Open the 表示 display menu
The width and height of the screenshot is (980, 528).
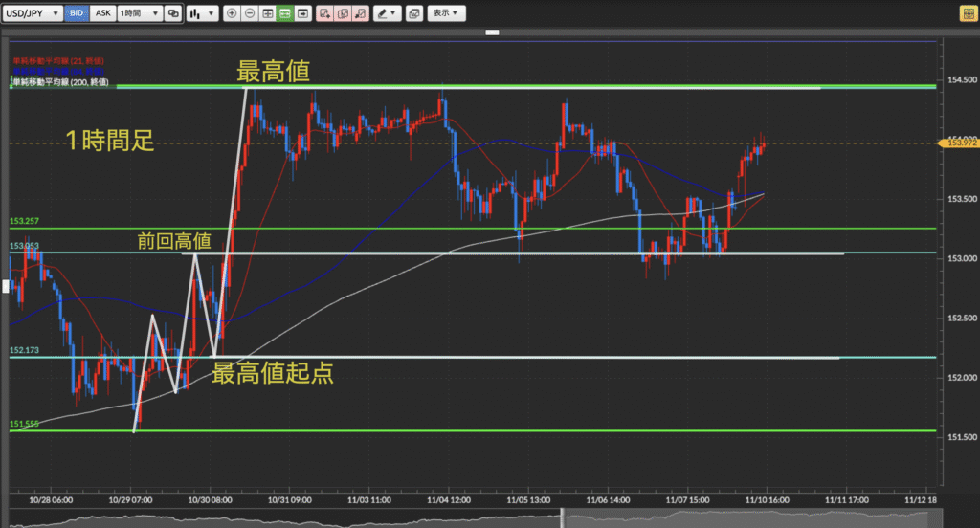tap(445, 13)
